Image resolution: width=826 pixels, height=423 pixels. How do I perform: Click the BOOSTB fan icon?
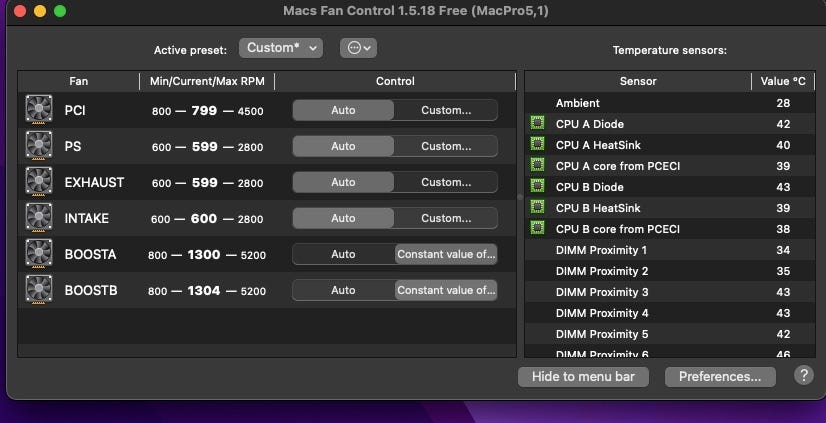tap(39, 290)
